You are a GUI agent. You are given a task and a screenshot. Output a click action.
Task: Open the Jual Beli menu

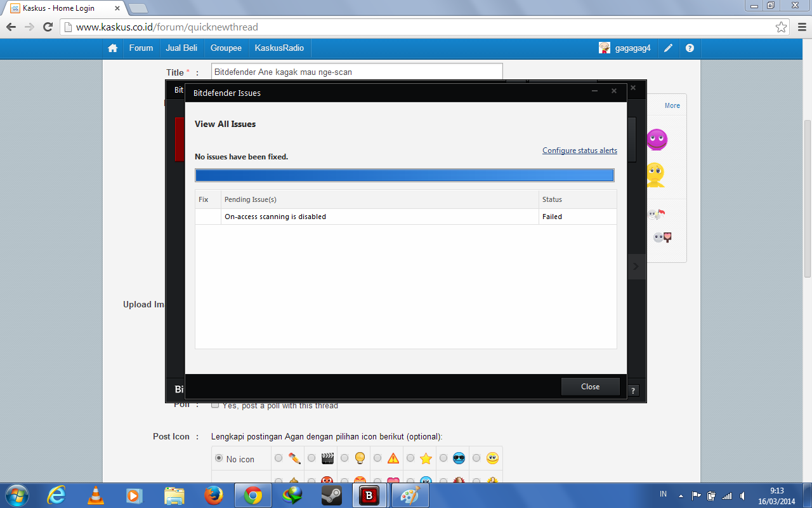(181, 48)
